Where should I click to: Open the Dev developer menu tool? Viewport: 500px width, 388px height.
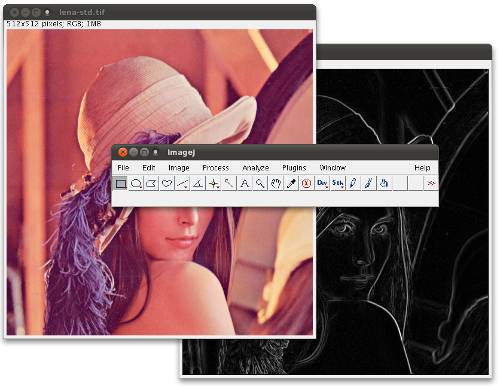point(322,183)
